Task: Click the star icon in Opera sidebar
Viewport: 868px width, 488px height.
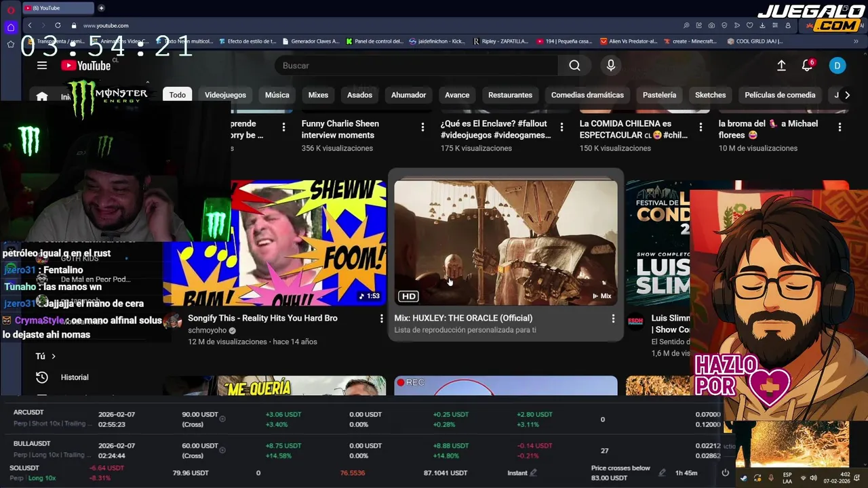Action: 10,44
